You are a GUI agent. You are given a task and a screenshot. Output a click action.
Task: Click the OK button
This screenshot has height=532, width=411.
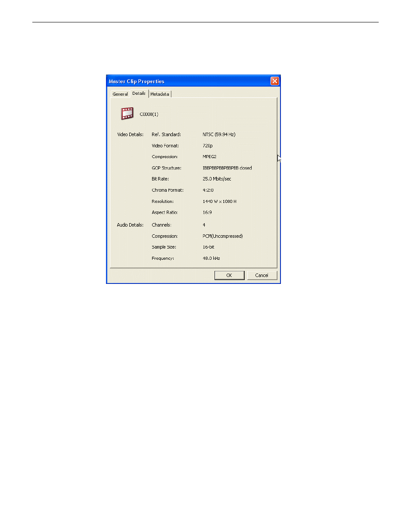tap(229, 275)
